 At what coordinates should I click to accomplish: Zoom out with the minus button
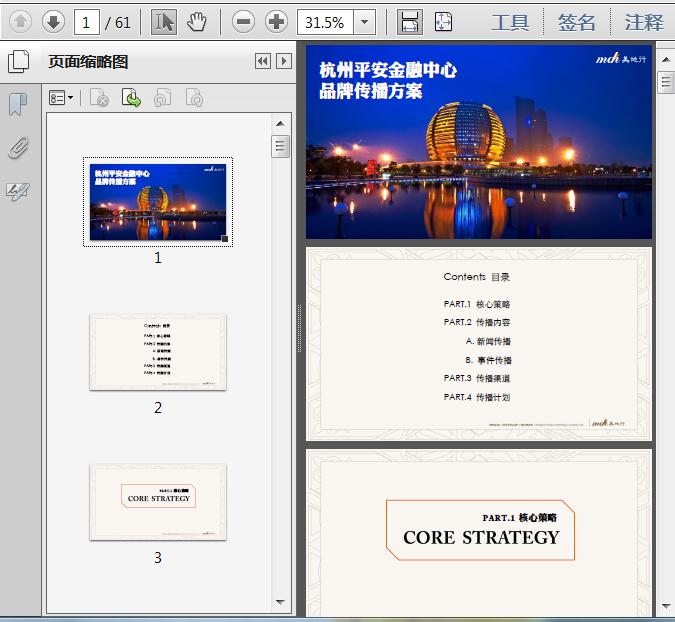[243, 22]
